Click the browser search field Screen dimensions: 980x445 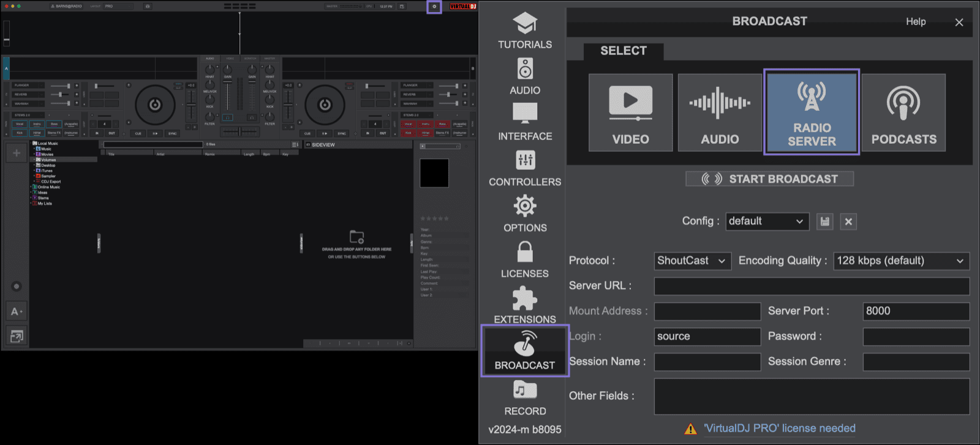[x=153, y=145]
